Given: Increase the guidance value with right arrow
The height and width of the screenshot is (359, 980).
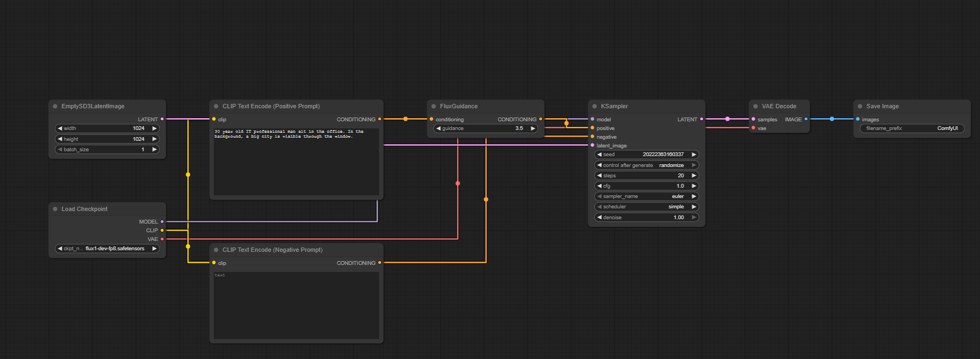Looking at the screenshot, I should pyautogui.click(x=533, y=128).
